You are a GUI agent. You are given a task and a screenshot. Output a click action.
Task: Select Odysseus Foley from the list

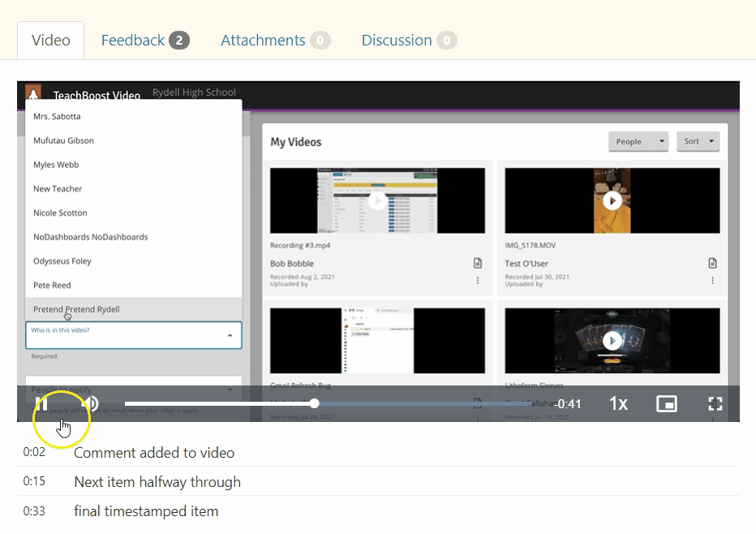134,261
